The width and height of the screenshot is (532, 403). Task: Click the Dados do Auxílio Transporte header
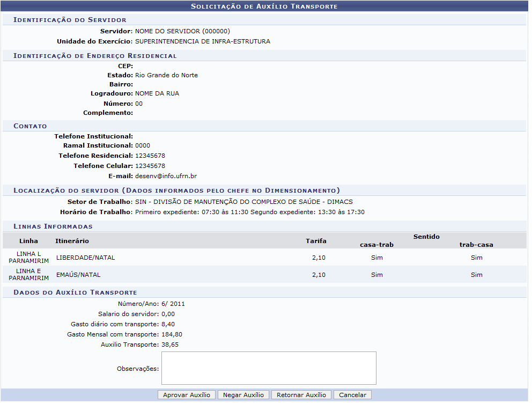pos(75,292)
